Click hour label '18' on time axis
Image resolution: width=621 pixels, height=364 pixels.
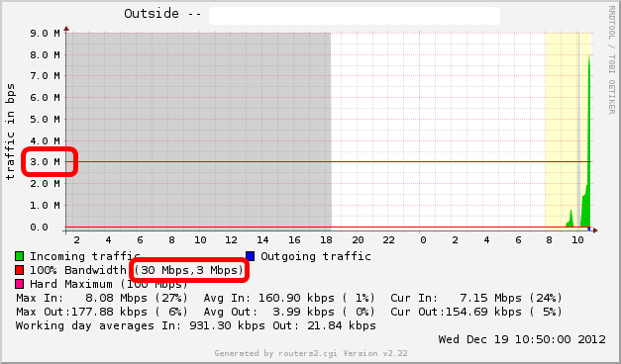coord(326,239)
